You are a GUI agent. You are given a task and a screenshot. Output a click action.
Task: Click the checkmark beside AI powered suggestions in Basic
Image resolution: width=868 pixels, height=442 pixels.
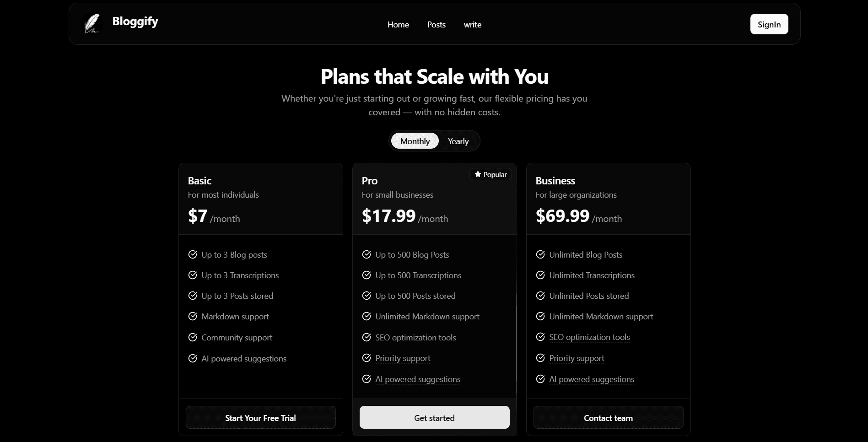[x=193, y=358]
